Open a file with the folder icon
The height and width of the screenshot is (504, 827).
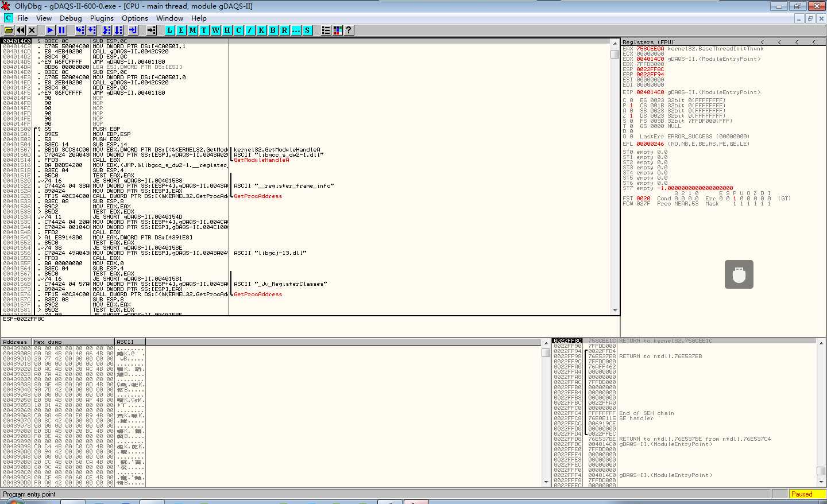click(x=9, y=30)
